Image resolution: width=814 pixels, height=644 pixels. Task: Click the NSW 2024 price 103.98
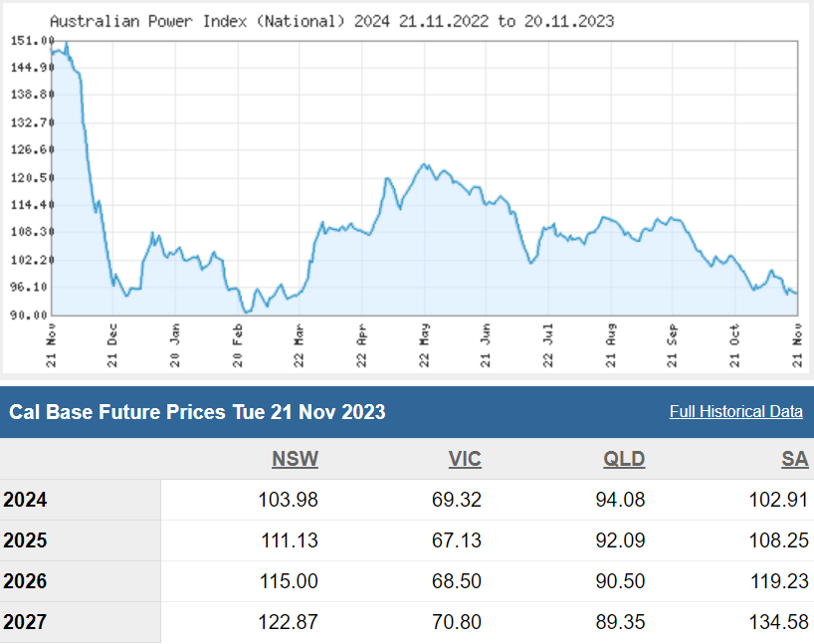(286, 500)
